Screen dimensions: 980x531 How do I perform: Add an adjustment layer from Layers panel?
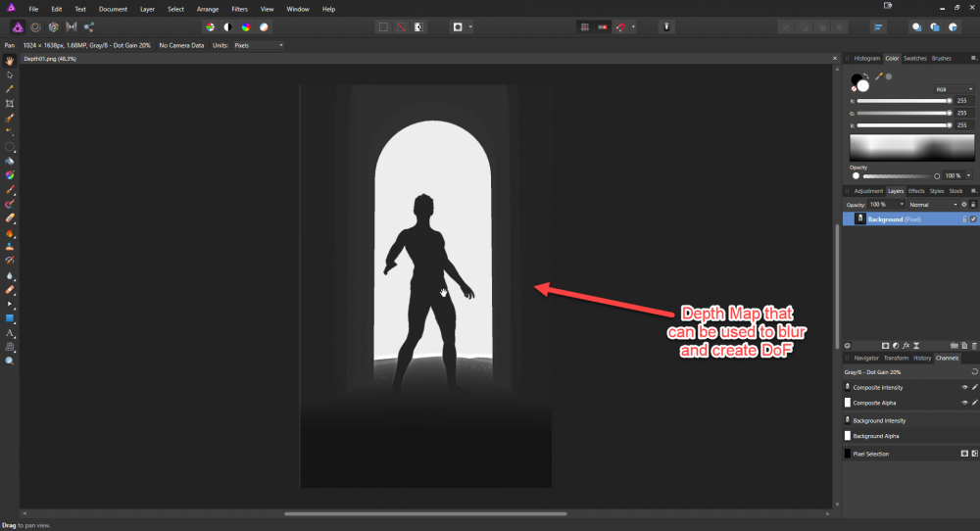tap(896, 346)
